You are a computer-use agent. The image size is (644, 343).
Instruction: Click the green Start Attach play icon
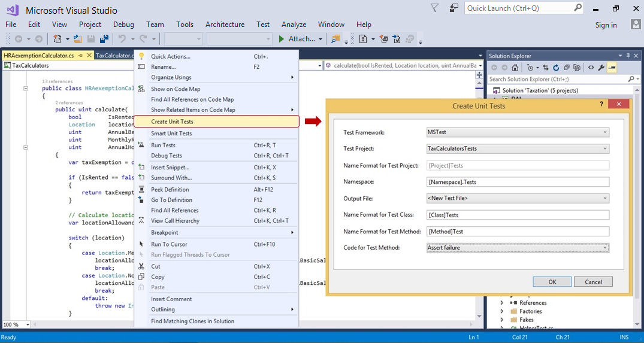coord(281,39)
